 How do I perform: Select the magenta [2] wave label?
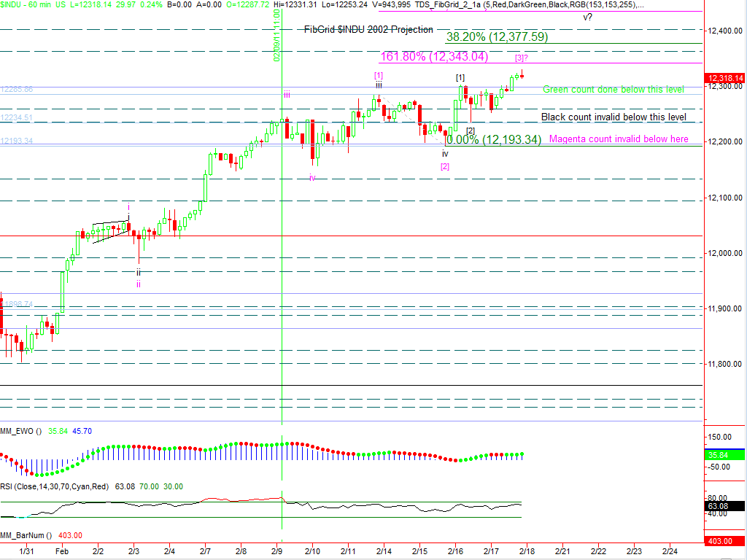click(x=445, y=166)
